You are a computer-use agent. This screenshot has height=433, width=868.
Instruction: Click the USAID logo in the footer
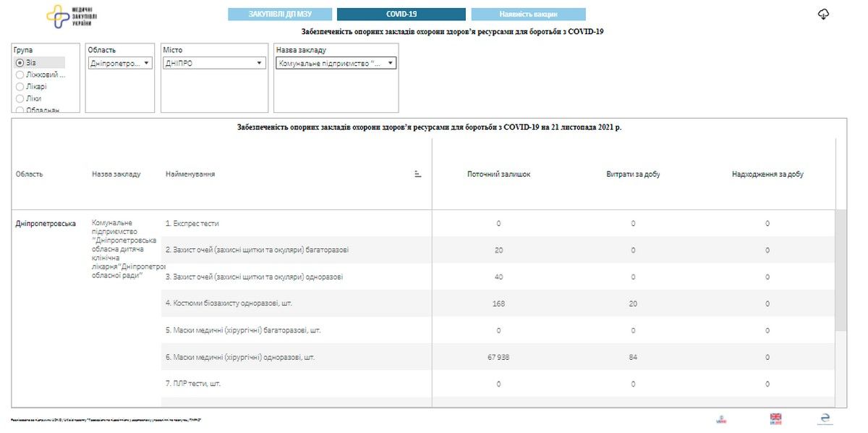point(720,419)
